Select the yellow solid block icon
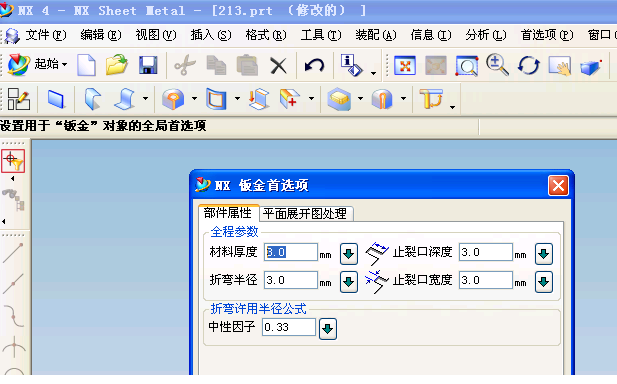 (339, 99)
